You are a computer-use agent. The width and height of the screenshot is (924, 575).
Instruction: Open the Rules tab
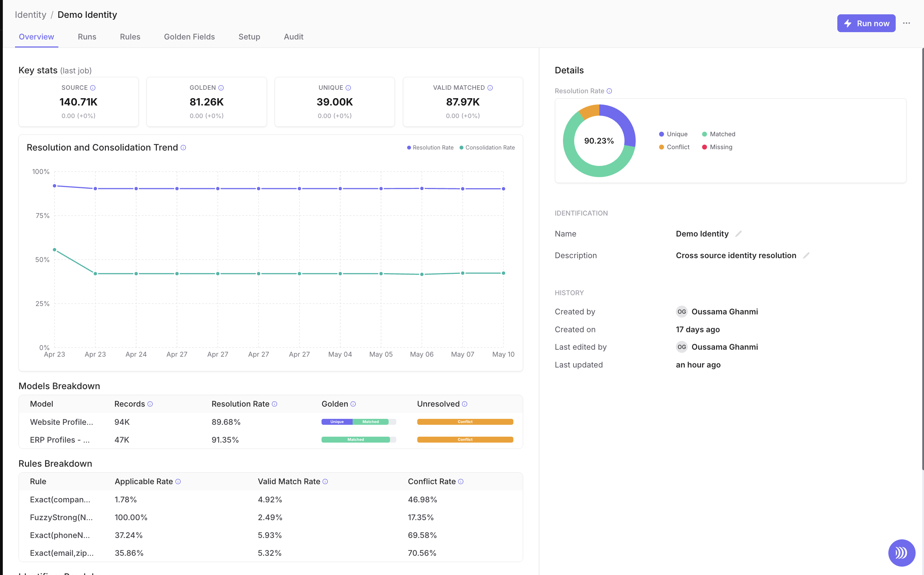[x=130, y=37]
